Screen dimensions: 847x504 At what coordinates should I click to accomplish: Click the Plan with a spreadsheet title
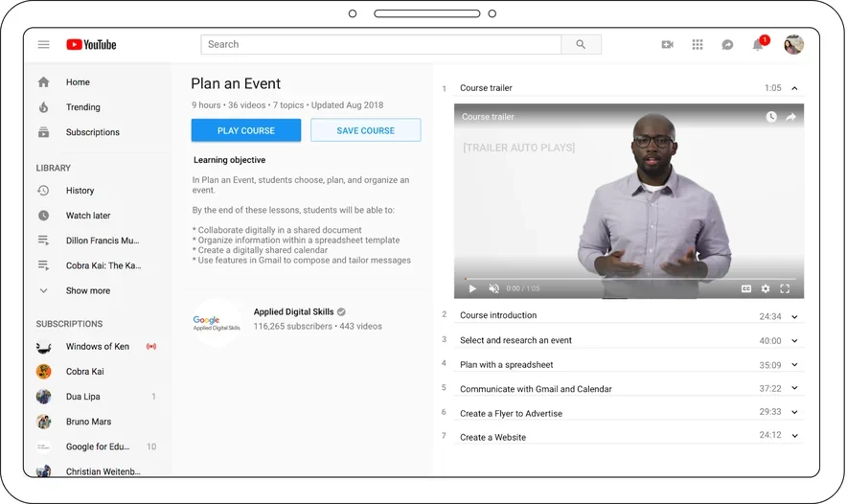pyautogui.click(x=506, y=365)
